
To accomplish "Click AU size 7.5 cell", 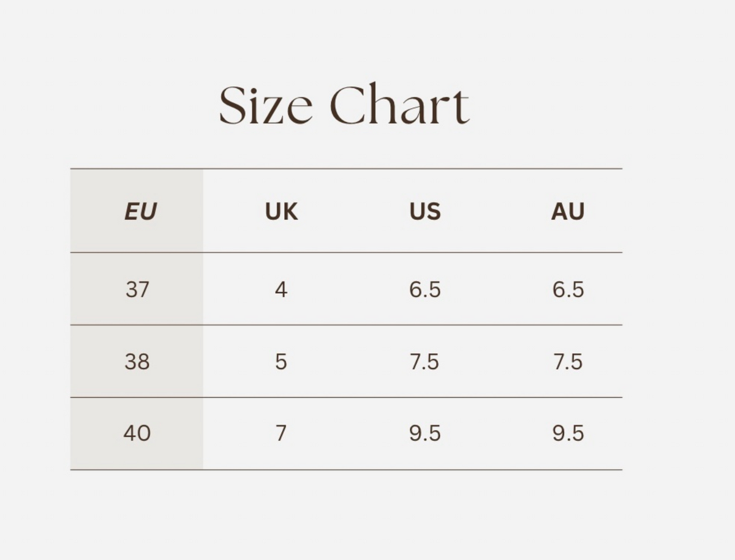I will click(x=568, y=362).
